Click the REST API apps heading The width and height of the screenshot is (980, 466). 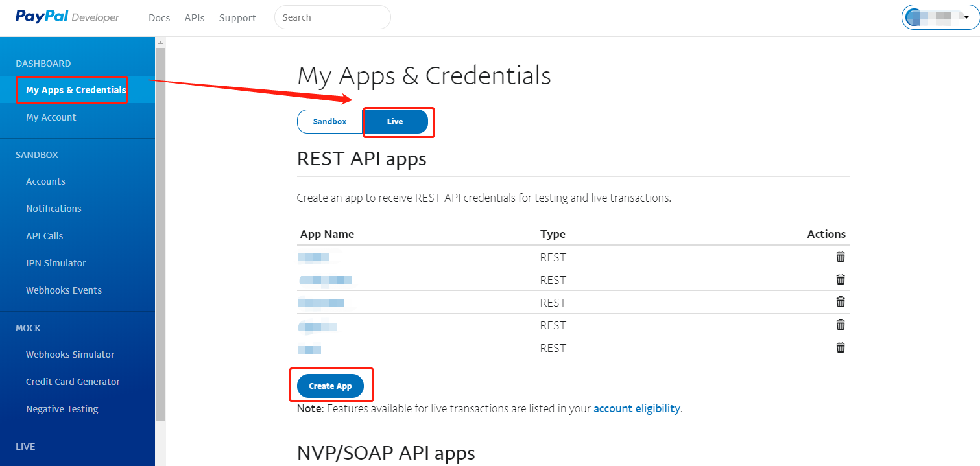point(361,159)
